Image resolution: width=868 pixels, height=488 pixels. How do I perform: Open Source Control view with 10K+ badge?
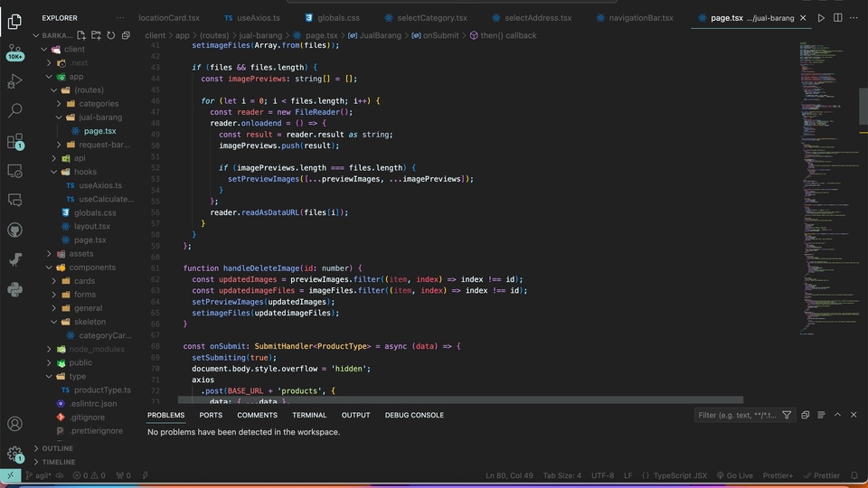coord(15,52)
